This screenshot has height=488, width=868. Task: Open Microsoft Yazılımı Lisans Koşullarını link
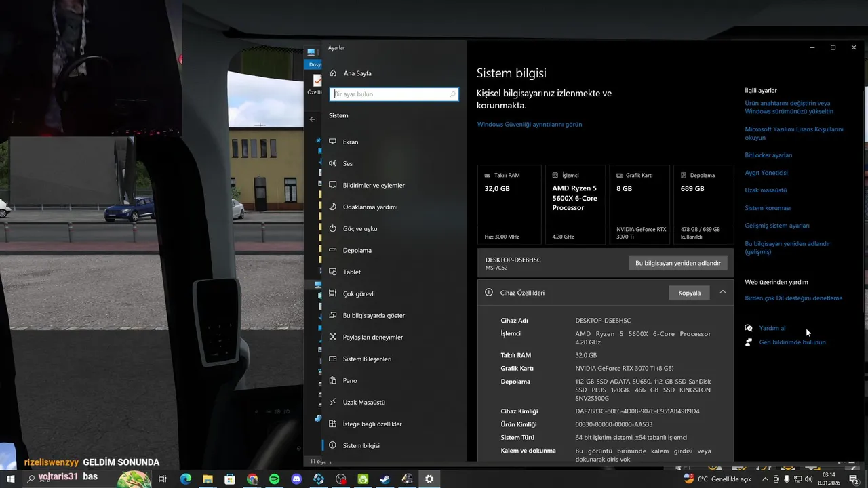(x=794, y=133)
